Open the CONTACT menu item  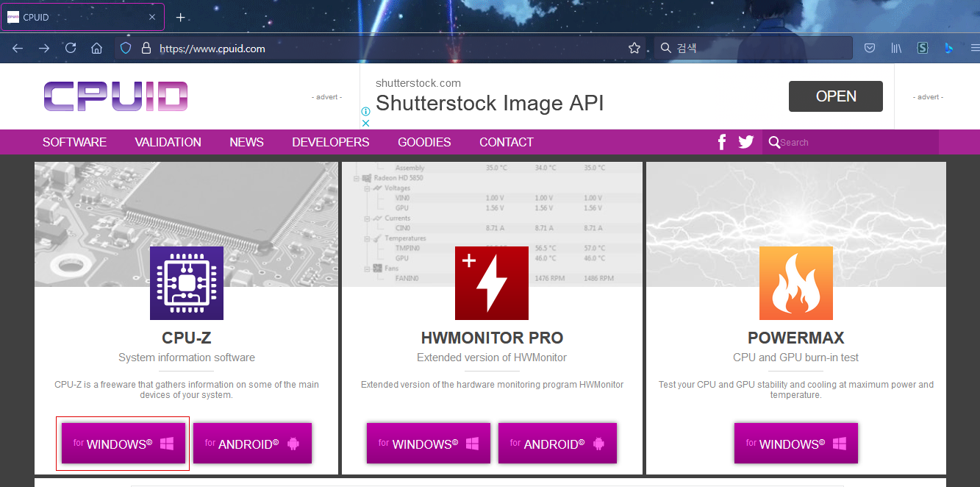coord(507,142)
